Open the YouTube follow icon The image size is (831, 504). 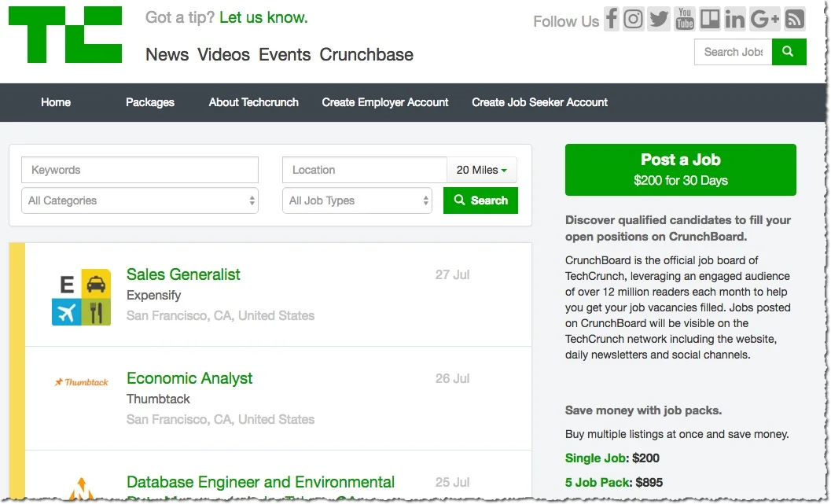684,19
